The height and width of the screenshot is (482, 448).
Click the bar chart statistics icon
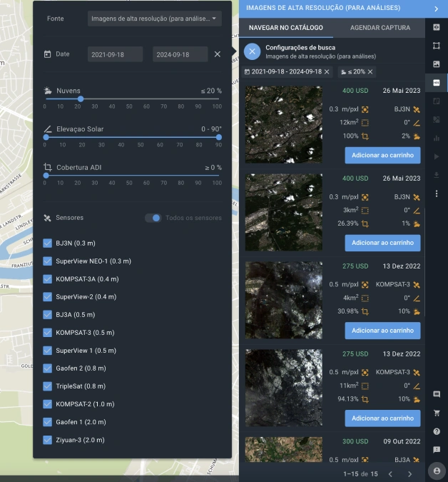coord(437,138)
